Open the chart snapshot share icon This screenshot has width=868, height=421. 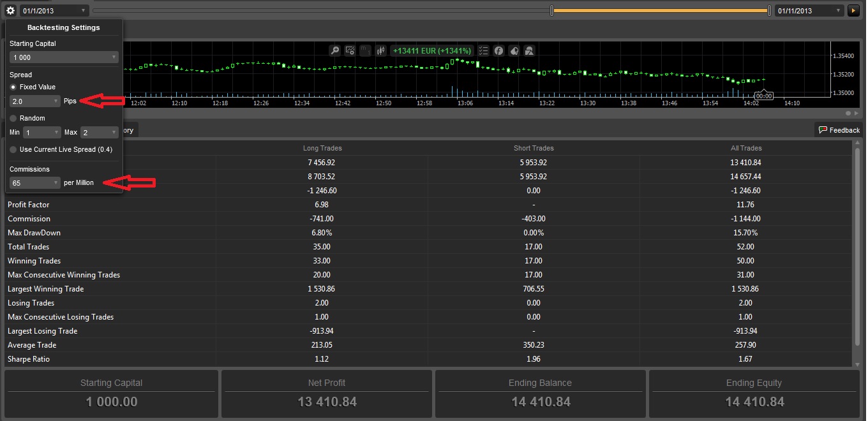(x=514, y=50)
